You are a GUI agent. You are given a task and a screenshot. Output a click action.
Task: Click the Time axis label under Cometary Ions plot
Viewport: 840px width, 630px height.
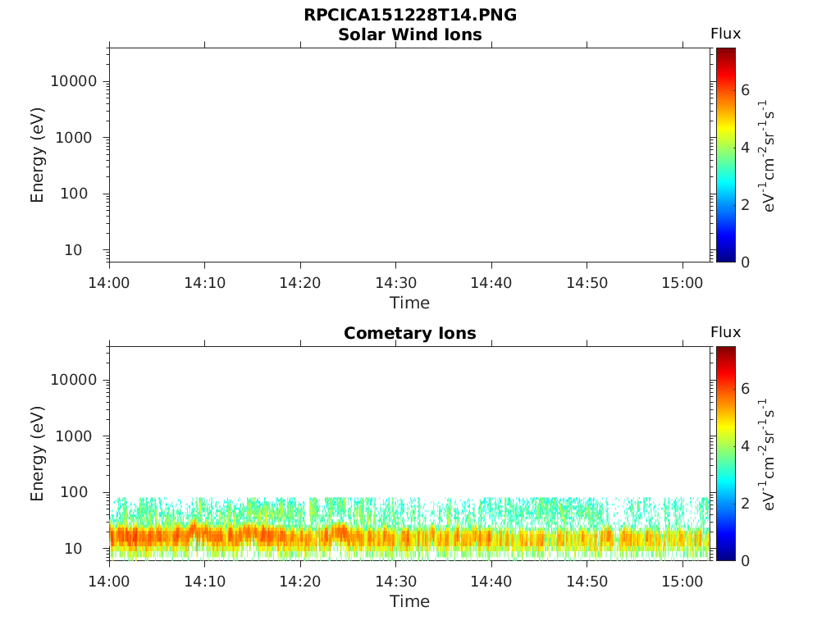[x=410, y=601]
